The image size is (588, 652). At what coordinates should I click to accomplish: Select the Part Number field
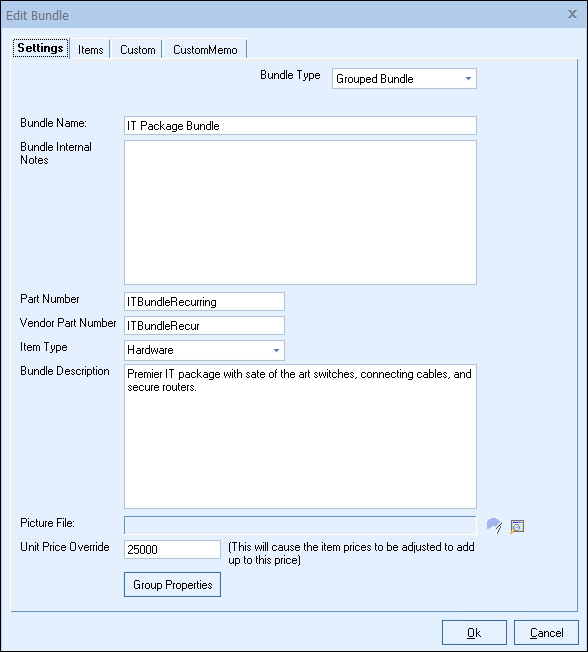[x=204, y=301]
